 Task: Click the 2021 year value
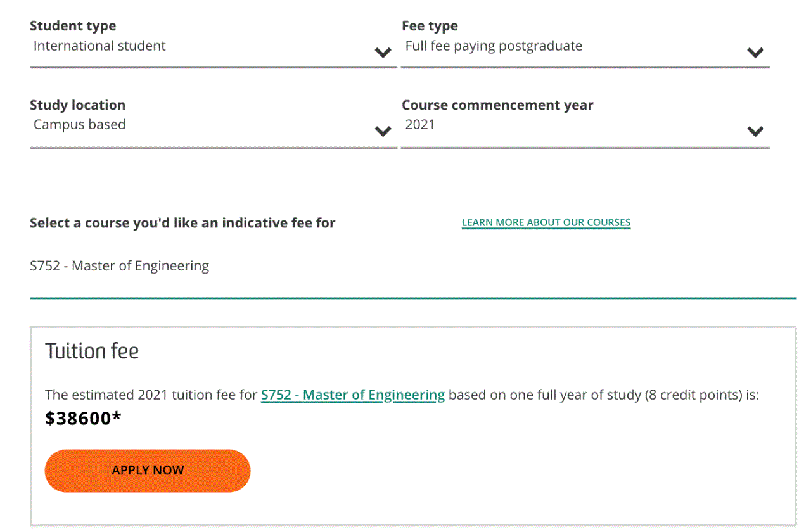coord(419,125)
